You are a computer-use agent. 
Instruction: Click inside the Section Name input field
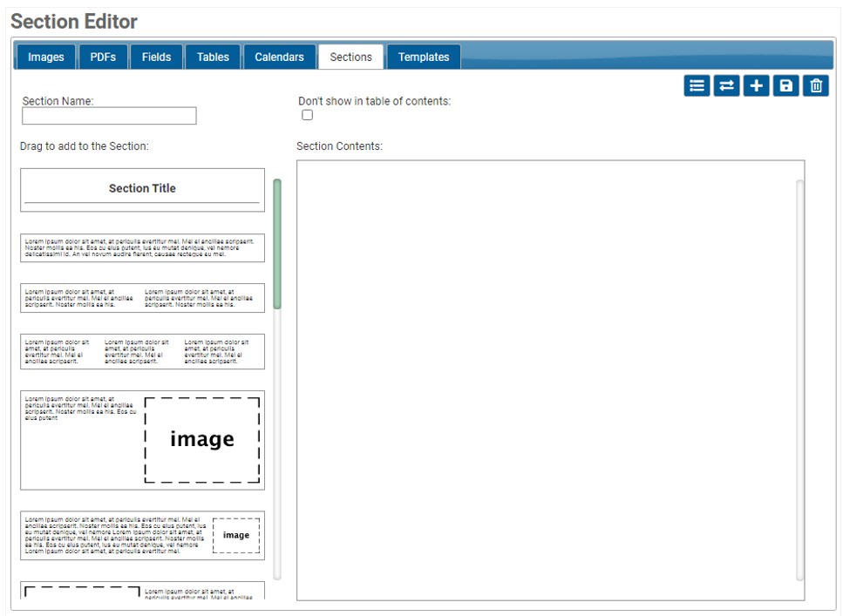point(108,115)
